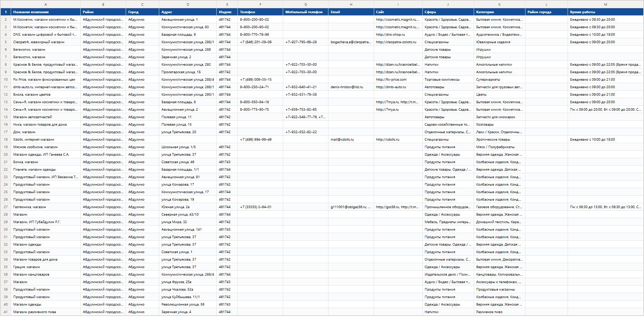Select the address 'Школьная улица, 1/5'
Image resolution: width=644 pixels, height=322 pixels.
pos(188,147)
